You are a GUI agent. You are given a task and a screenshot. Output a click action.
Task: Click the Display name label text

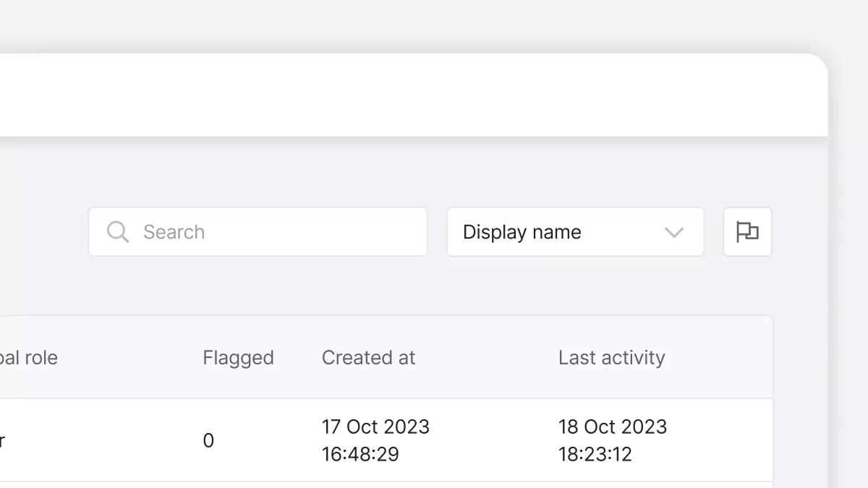[x=522, y=232]
